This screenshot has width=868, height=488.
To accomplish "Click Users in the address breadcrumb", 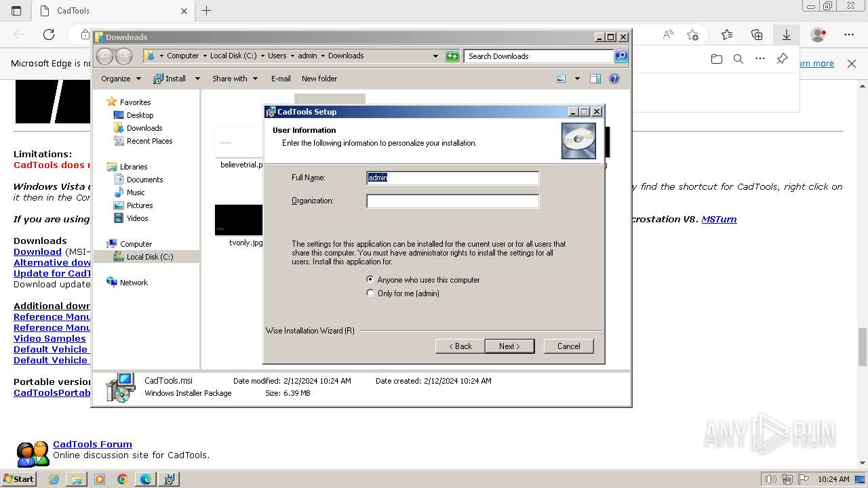I will (277, 56).
